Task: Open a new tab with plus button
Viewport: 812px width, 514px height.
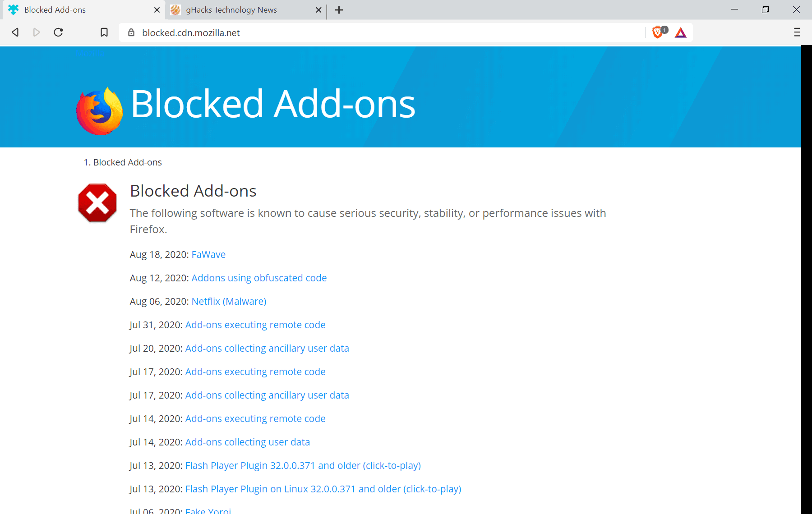Action: (339, 10)
